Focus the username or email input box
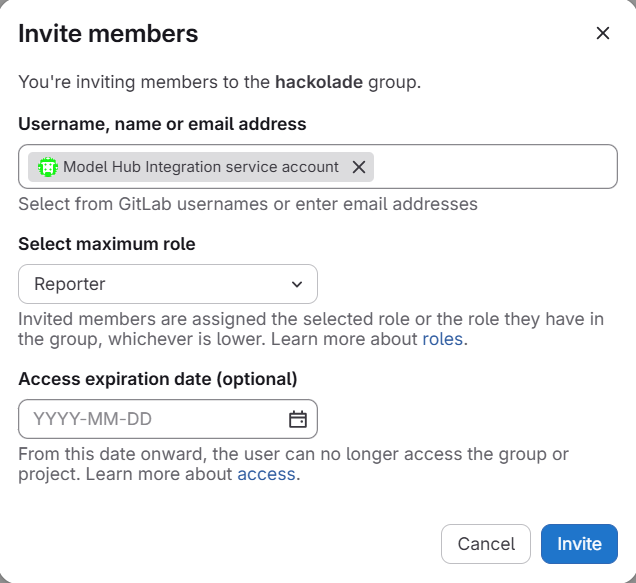The width and height of the screenshot is (636, 583). click(318, 166)
